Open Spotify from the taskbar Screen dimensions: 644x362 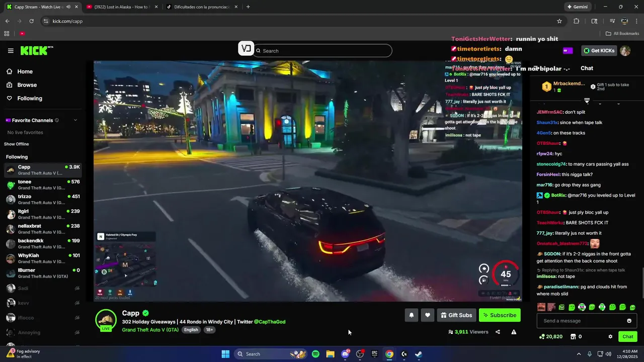point(315,354)
